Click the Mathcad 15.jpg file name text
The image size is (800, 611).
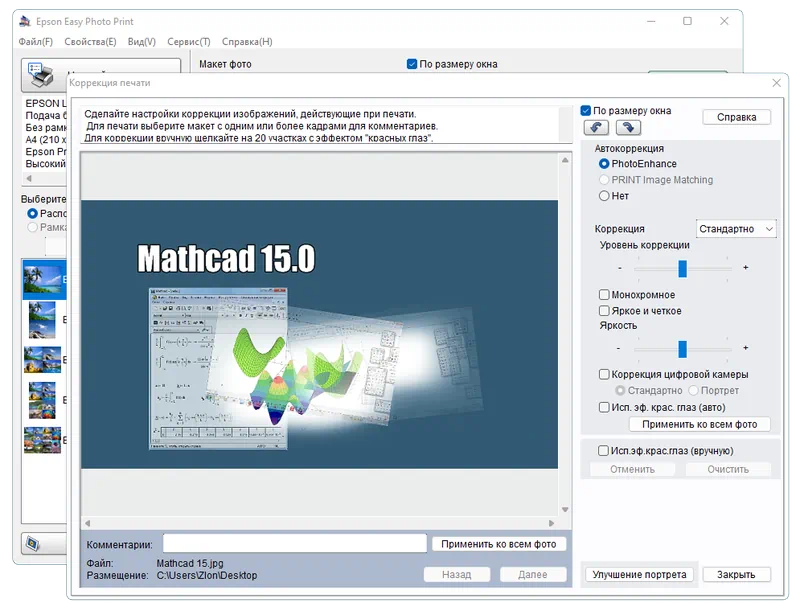coord(190,563)
